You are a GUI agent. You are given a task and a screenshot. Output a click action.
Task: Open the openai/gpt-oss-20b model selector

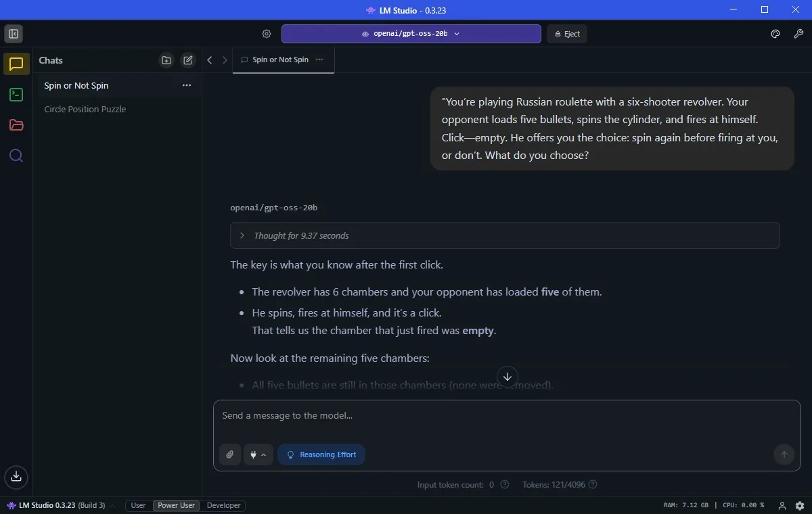[x=411, y=34]
